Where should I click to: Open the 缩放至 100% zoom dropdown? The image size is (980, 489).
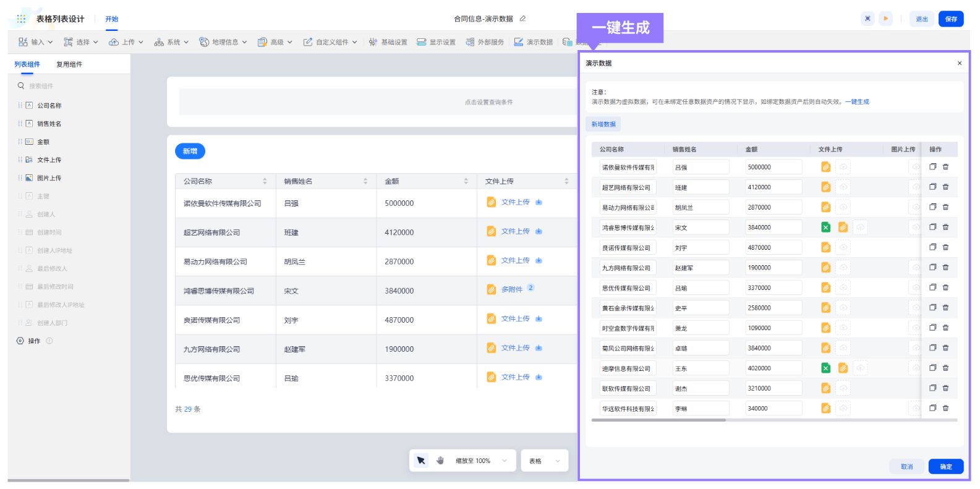point(480,461)
